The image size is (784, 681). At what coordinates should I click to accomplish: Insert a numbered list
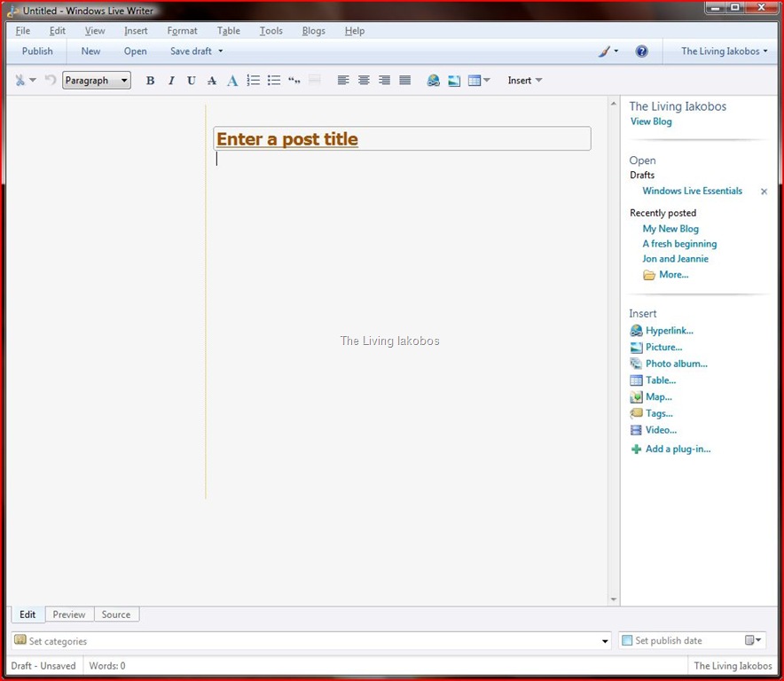pyautogui.click(x=254, y=81)
